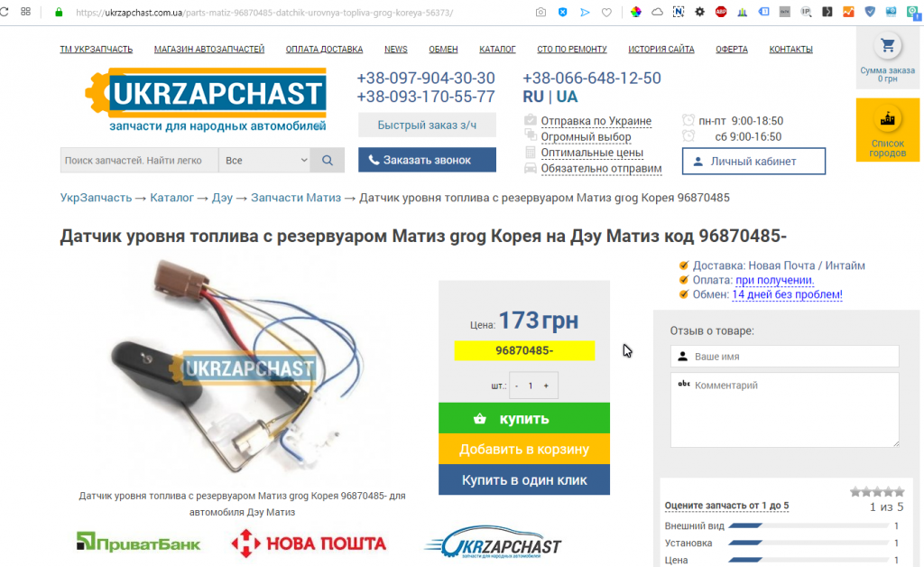924x567 pixels.
Task: Click the magnifier search button
Action: [328, 161]
